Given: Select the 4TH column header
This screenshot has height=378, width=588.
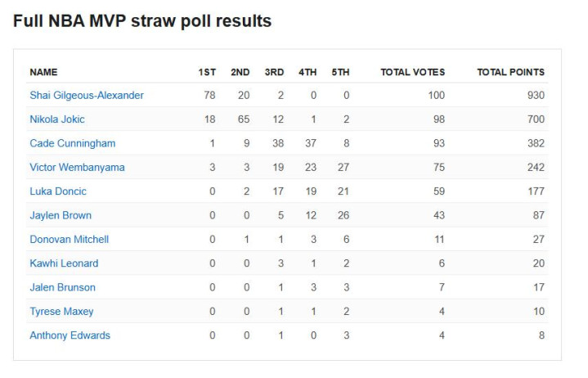Looking at the screenshot, I should [307, 72].
